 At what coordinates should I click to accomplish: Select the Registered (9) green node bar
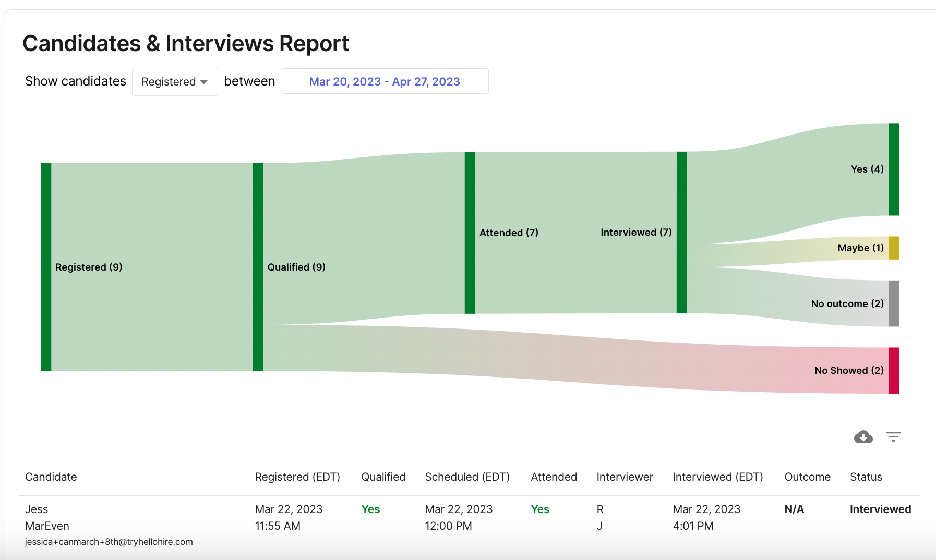coord(46,267)
